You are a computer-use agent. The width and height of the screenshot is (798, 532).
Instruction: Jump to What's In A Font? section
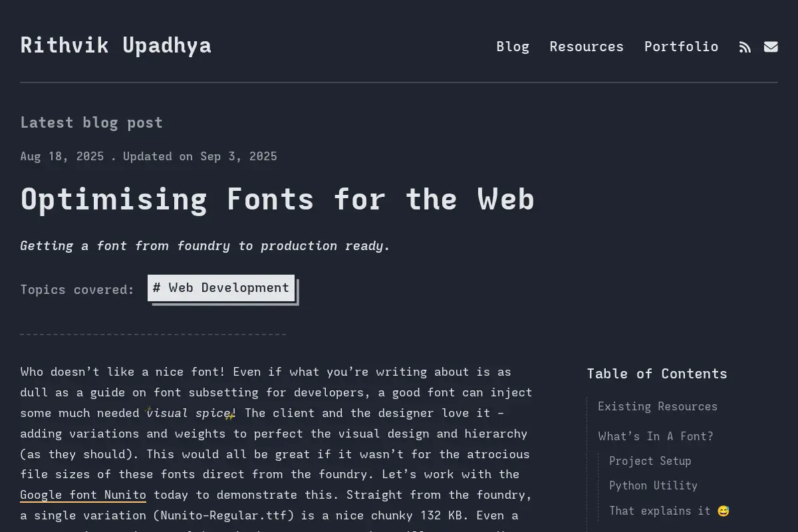[x=656, y=436]
